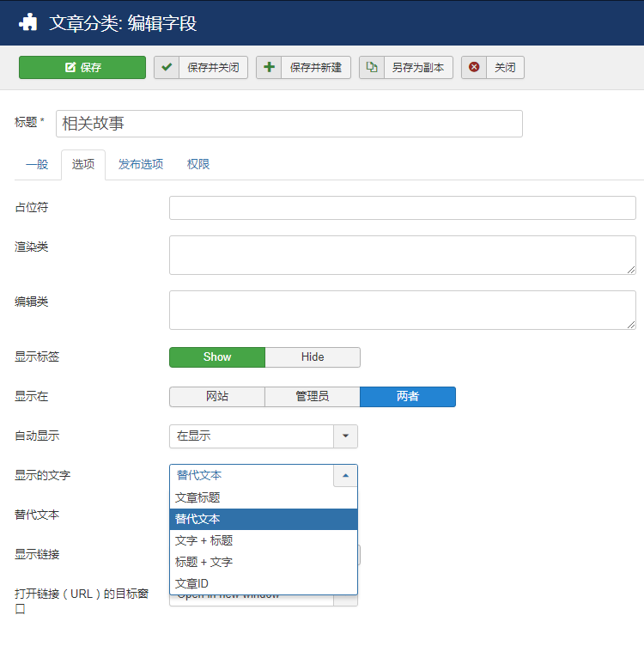This screenshot has height=646, width=644.
Task: Set 显示标签 to Hide
Action: (x=313, y=357)
